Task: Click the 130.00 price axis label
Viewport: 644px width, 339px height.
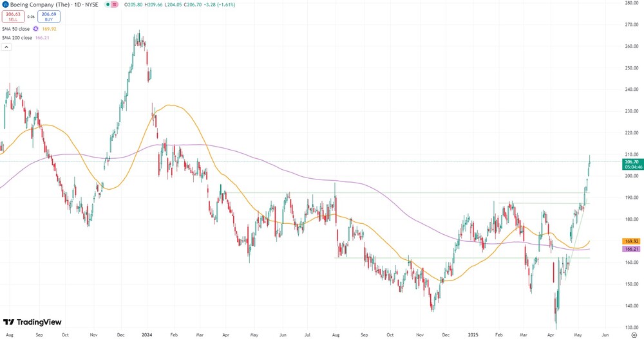Action: (631, 327)
